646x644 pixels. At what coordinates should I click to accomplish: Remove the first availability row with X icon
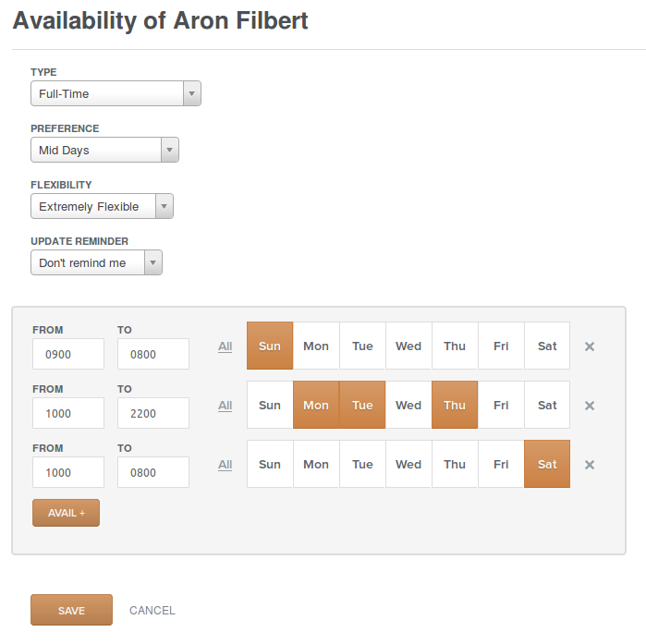pyautogui.click(x=589, y=346)
